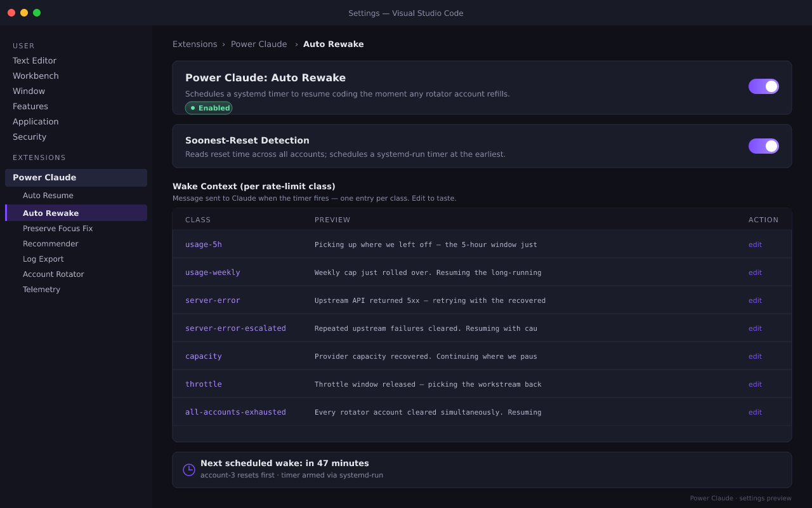
Task: Click the Wake Context section heading
Action: [x=254, y=187]
